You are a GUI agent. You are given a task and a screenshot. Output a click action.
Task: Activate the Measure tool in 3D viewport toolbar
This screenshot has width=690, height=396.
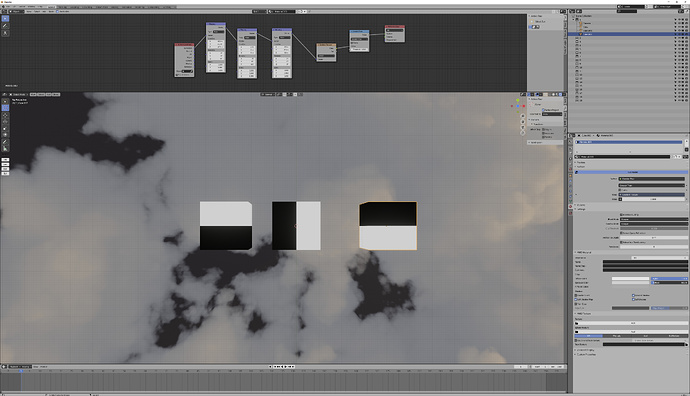pos(5,149)
